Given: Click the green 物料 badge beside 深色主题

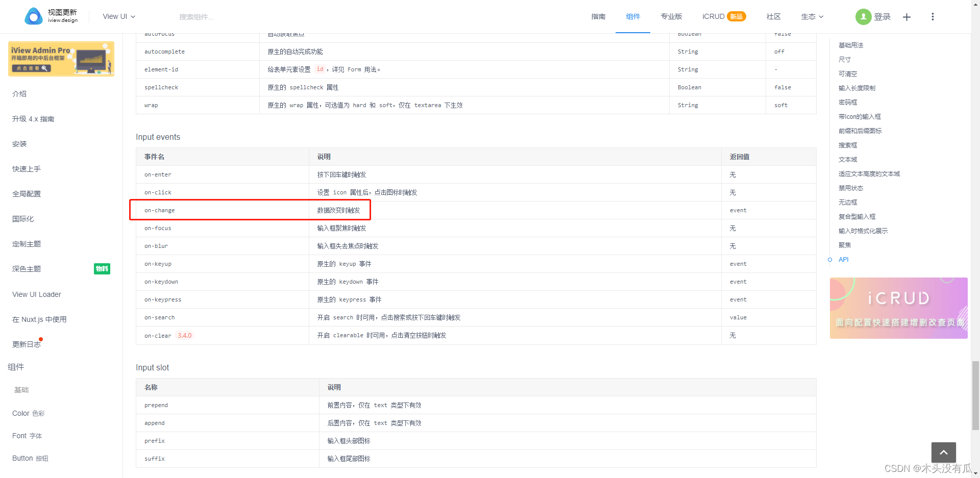Looking at the screenshot, I should (x=102, y=268).
